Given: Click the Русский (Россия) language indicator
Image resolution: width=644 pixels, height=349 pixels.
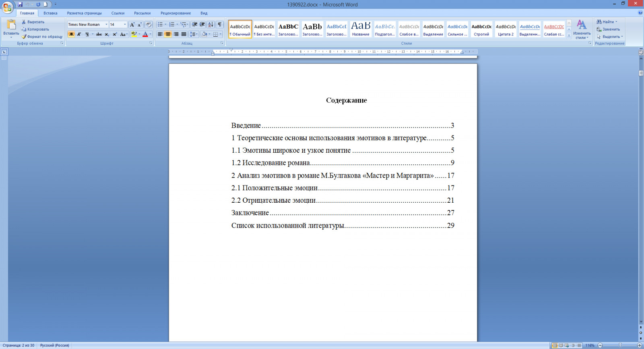Looking at the screenshot, I should (x=55, y=345).
